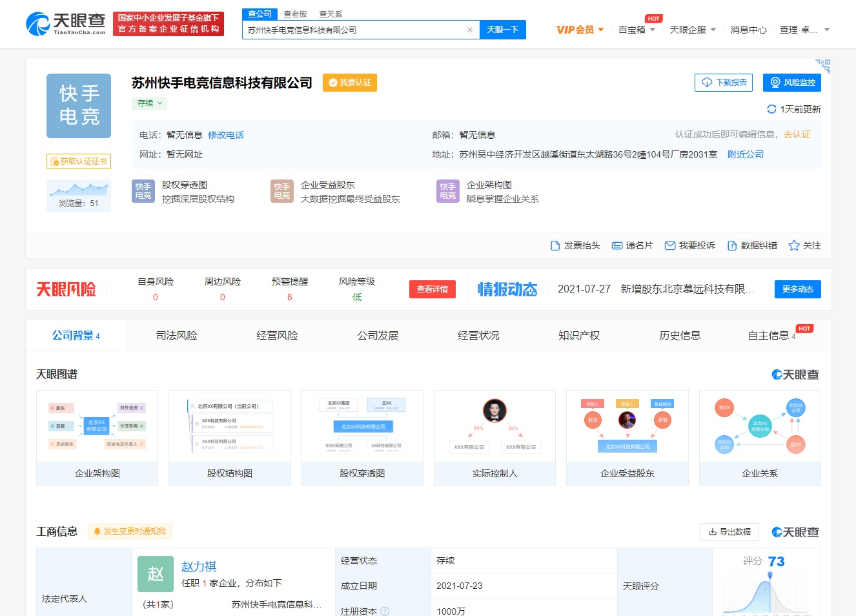Screen dimensions: 856x616
Task: Select the 经营风险 tab
Action: 278,336
